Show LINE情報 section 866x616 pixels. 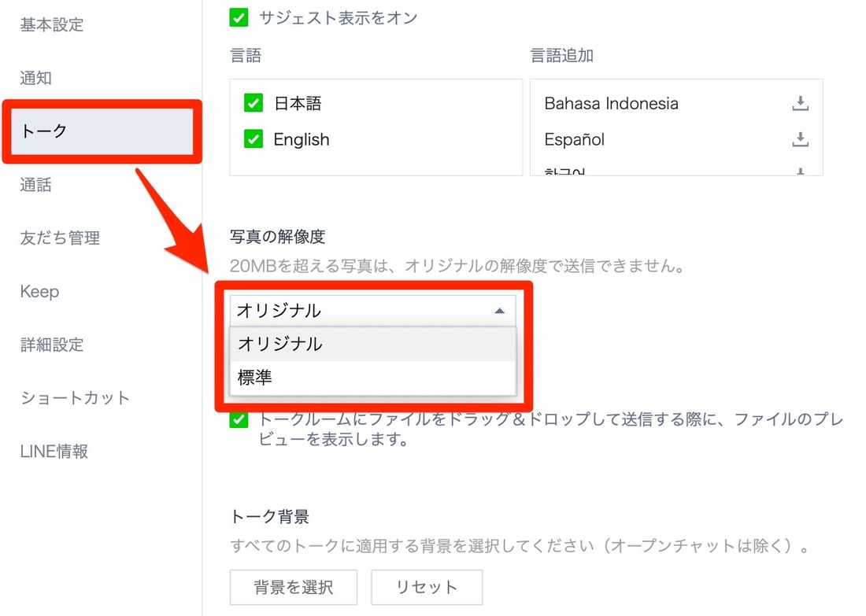point(54,451)
